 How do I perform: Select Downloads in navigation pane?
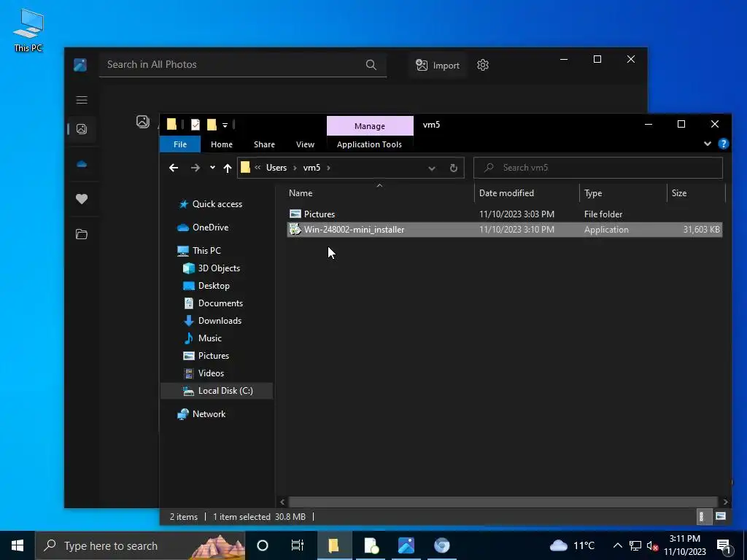(220, 321)
